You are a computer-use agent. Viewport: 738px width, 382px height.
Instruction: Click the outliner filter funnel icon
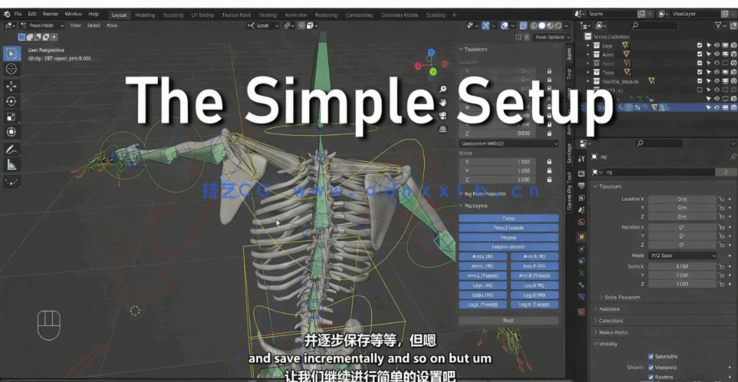point(718,25)
